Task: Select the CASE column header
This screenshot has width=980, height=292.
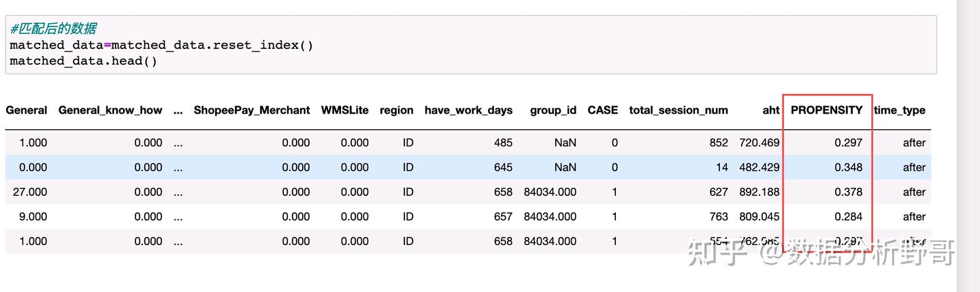Action: tap(602, 110)
